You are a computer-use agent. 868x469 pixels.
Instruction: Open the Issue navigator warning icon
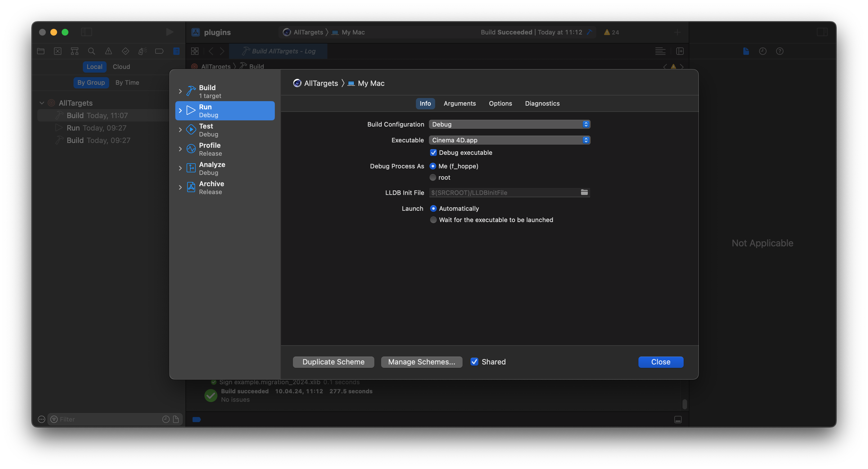(x=109, y=51)
